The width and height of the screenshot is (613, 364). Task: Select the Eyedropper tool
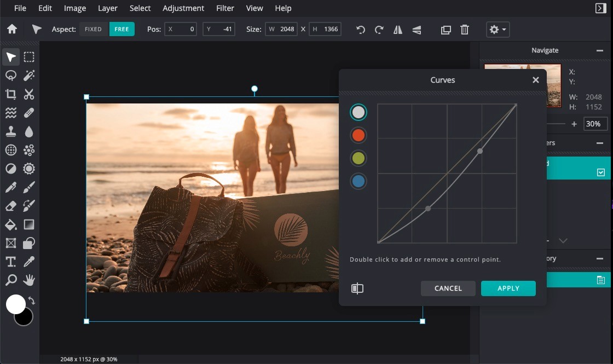click(x=28, y=262)
